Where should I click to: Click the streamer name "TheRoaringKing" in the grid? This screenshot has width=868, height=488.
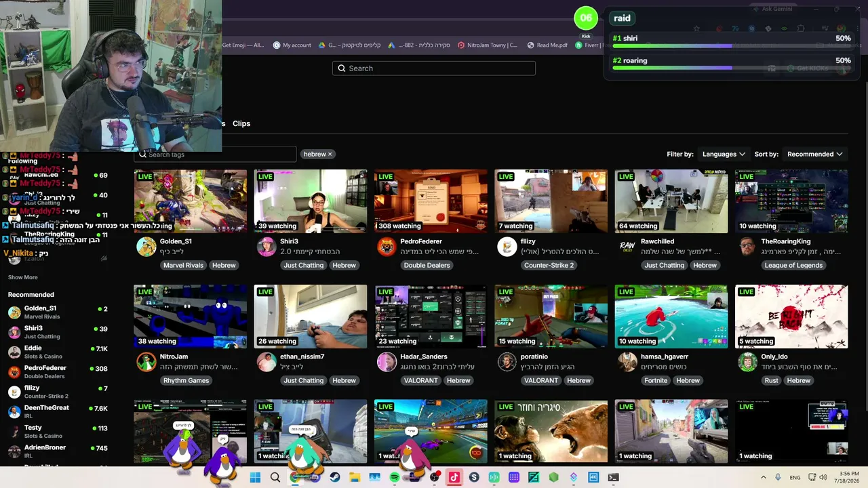tap(786, 241)
